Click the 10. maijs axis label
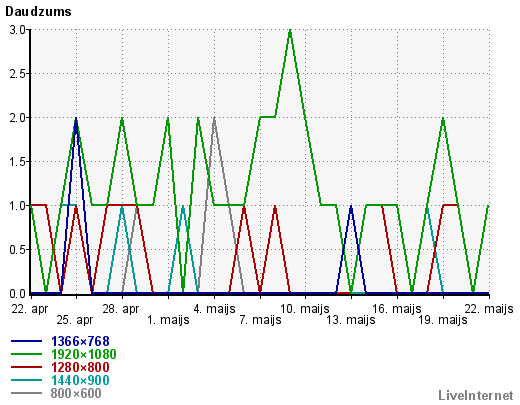Viewport: 520px width, 405px height. (x=305, y=309)
